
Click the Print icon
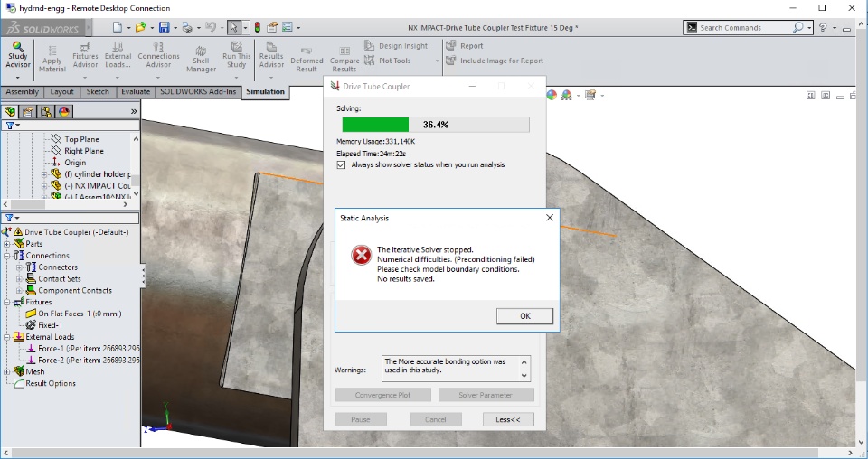point(187,27)
